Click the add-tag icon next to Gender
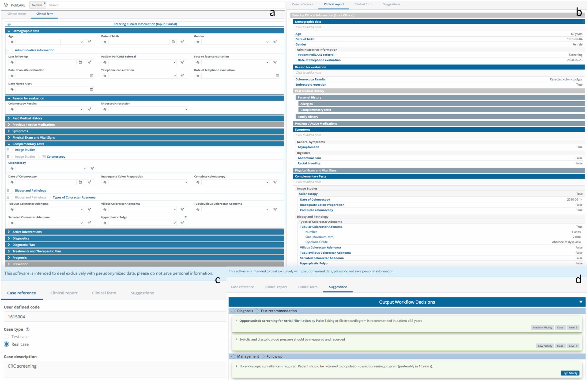Viewport: 588px width, 381px height. point(275,42)
